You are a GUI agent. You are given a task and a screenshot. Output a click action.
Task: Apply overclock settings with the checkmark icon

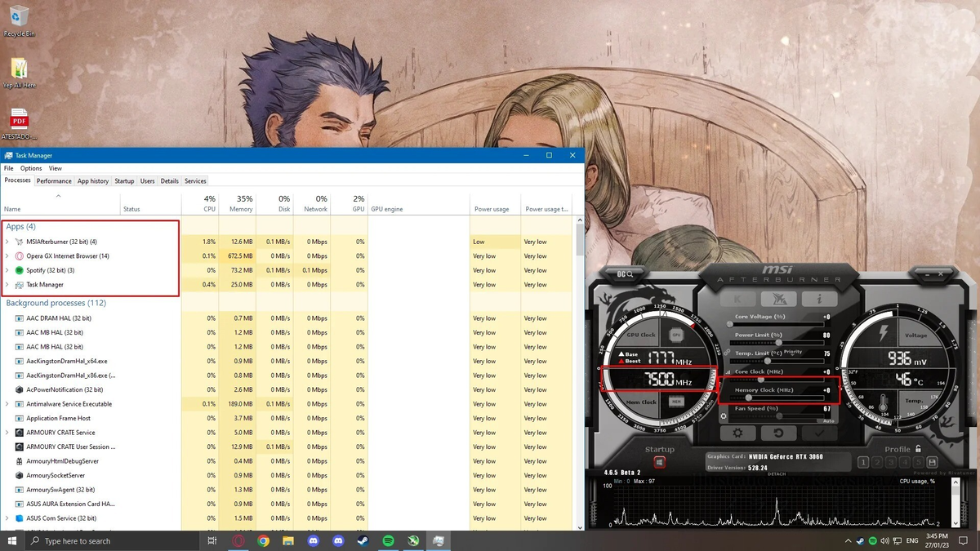(x=818, y=432)
